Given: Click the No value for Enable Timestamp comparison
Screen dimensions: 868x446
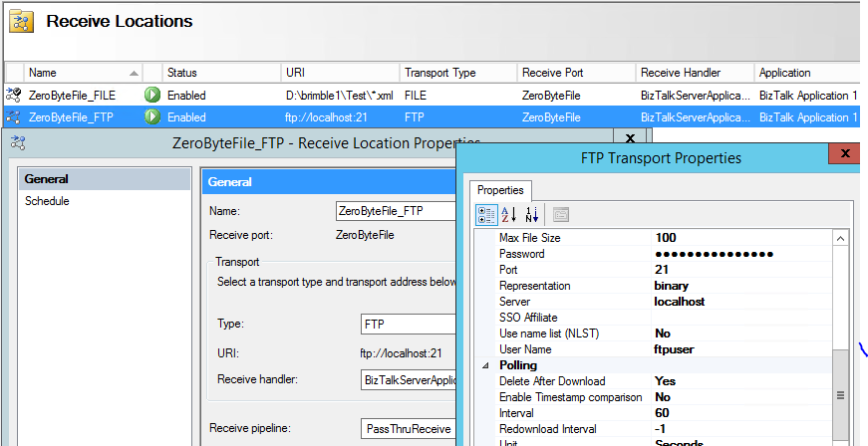Looking at the screenshot, I should [x=663, y=397].
